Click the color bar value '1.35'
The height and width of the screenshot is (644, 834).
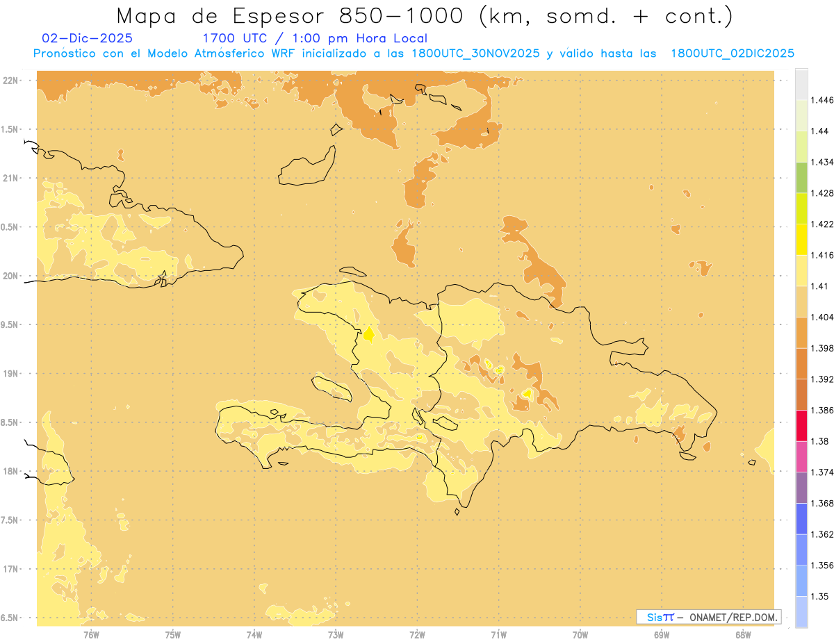pyautogui.click(x=820, y=597)
